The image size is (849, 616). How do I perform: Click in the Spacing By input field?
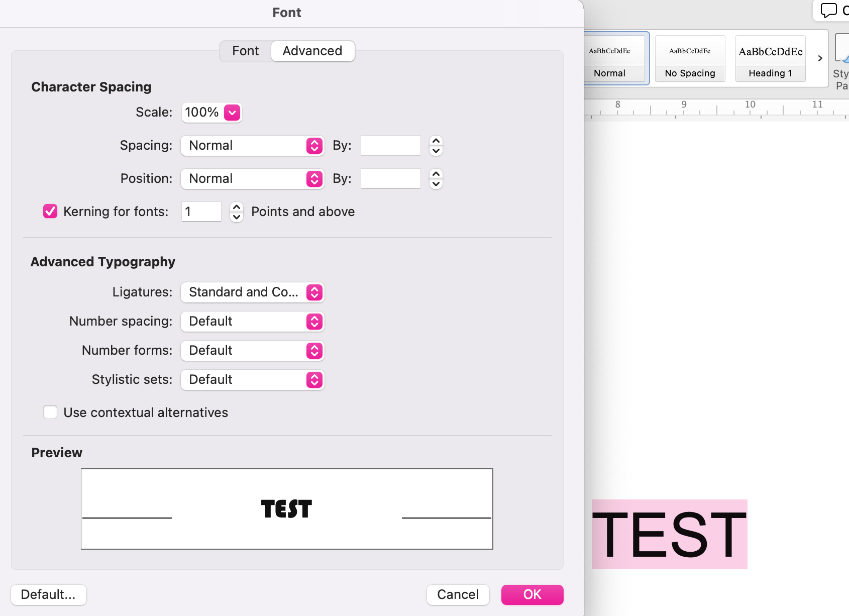(390, 145)
